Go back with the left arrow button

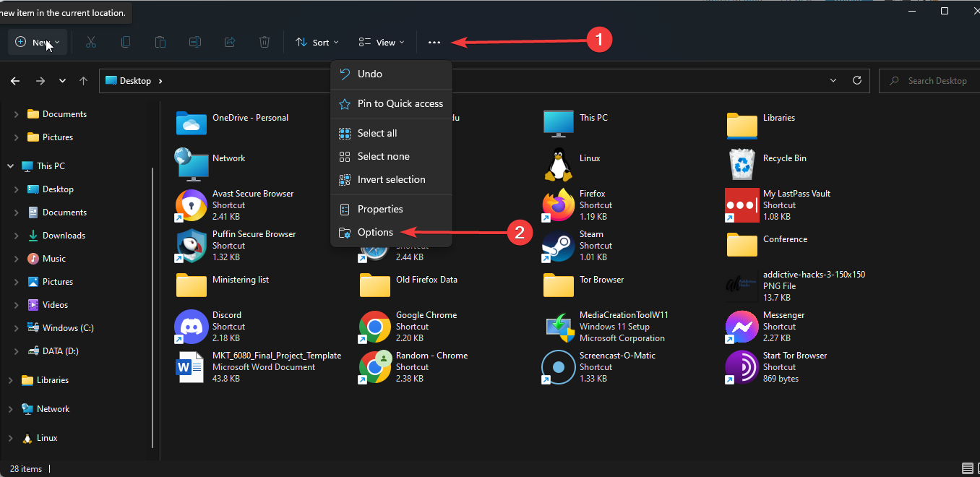coord(15,81)
